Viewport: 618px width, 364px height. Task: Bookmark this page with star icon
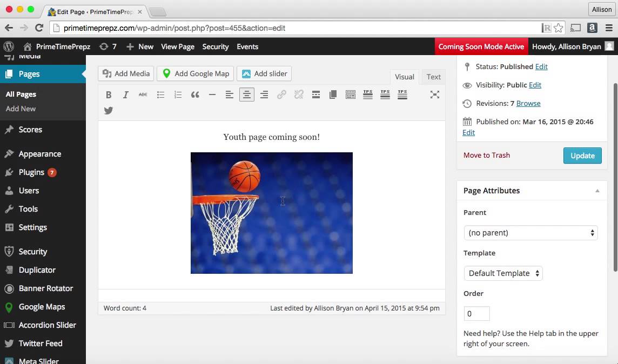pyautogui.click(x=558, y=28)
